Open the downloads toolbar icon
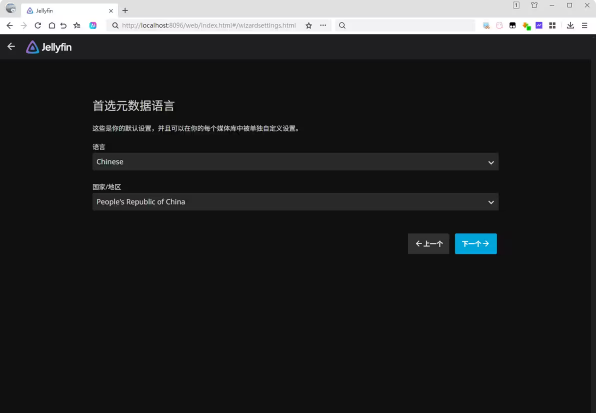599x413 pixels. [570, 26]
